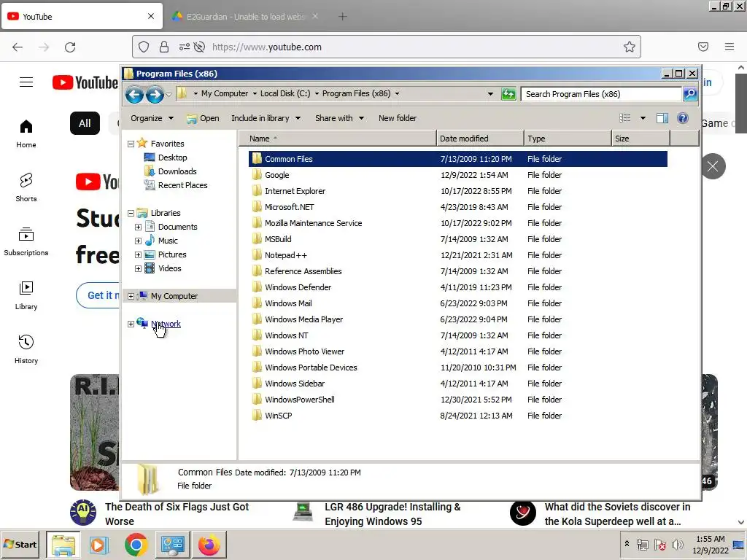Viewport: 747px width, 560px height.
Task: Toggle the preview pane icon
Action: coord(662,118)
